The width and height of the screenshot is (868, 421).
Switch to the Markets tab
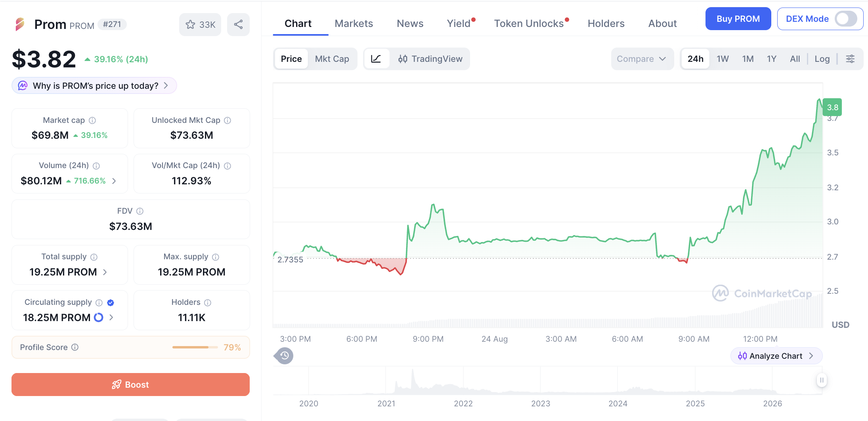[x=354, y=24]
